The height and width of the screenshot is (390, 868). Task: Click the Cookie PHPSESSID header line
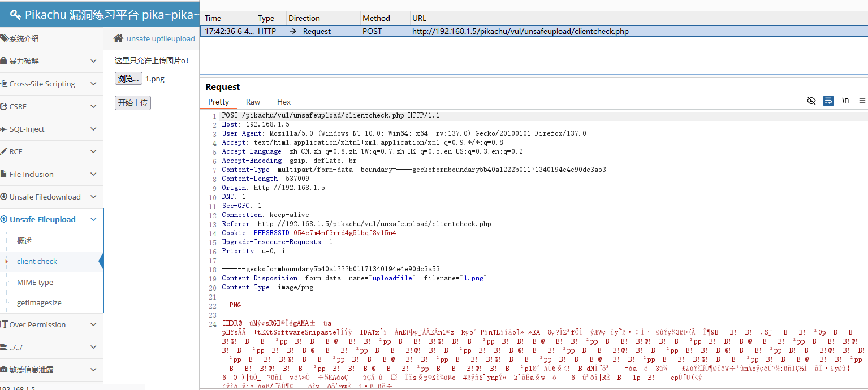[x=309, y=233]
